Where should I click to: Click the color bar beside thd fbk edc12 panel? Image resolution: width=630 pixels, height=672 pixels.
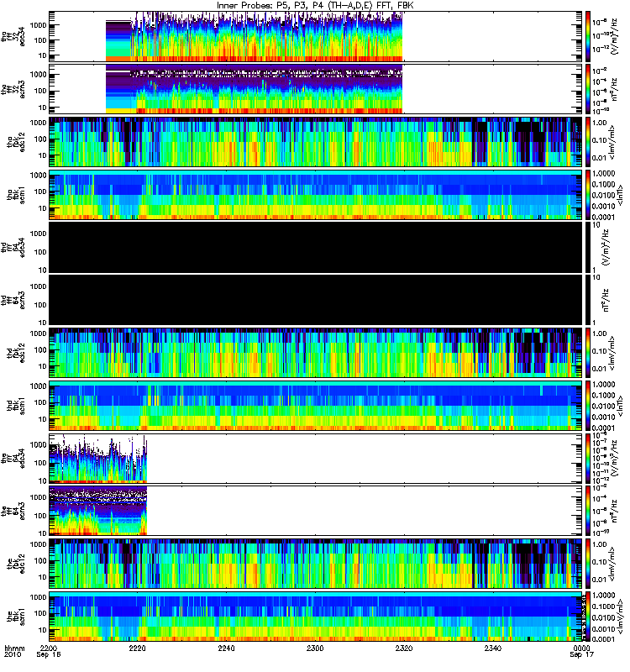[x=588, y=353]
